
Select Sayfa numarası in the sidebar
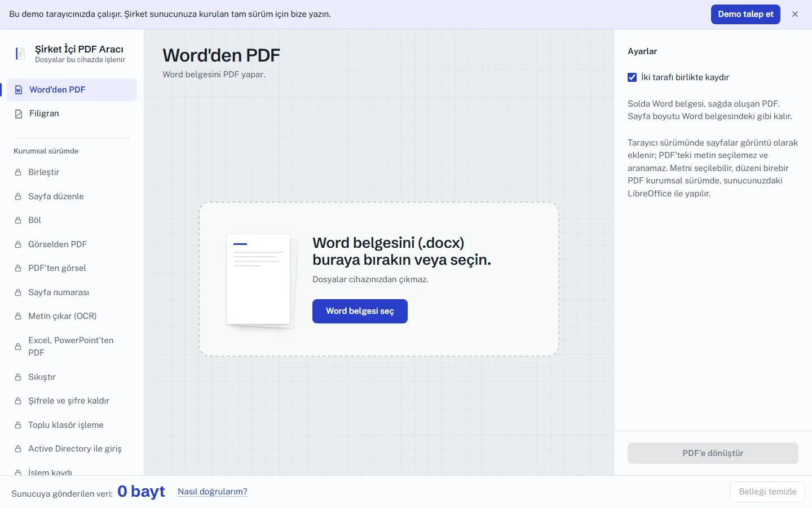[x=72, y=292]
